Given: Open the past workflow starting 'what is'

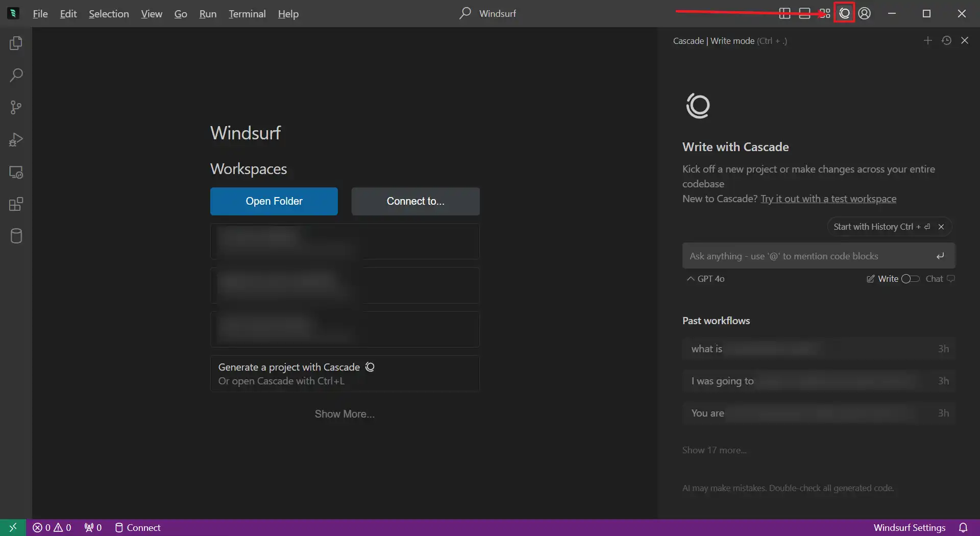Looking at the screenshot, I should tap(819, 349).
